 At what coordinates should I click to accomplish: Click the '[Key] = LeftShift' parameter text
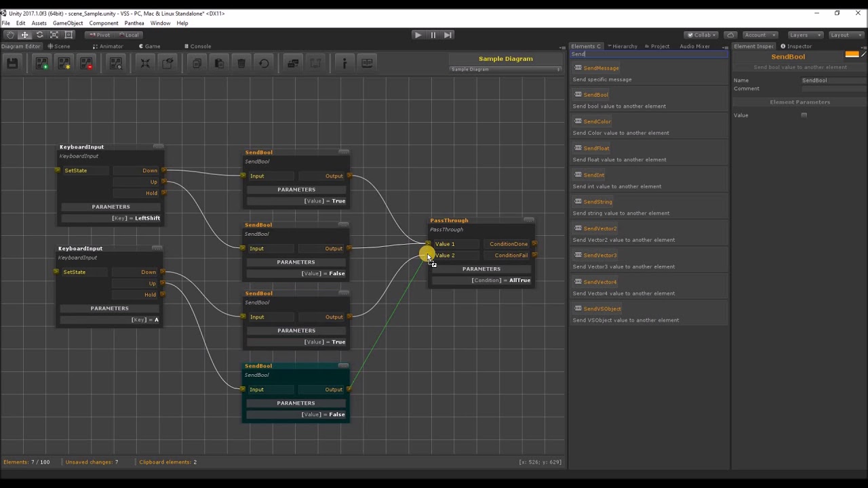pos(136,218)
